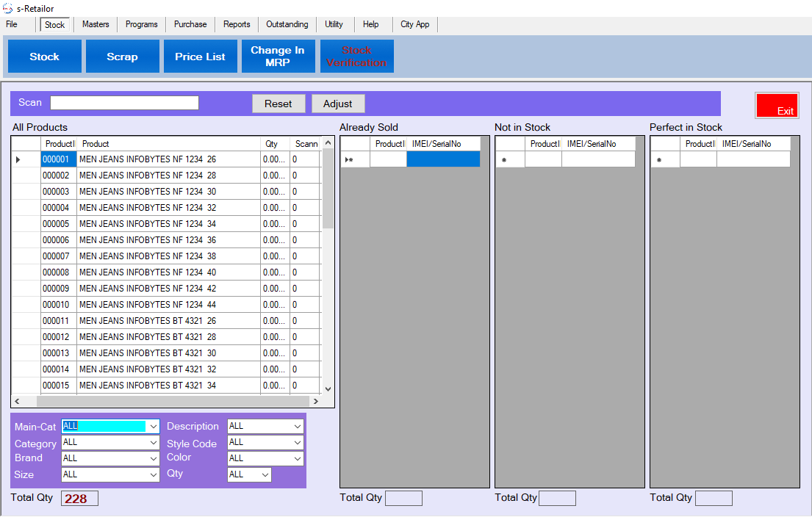
Task: Open the Price List tile
Action: (200, 57)
